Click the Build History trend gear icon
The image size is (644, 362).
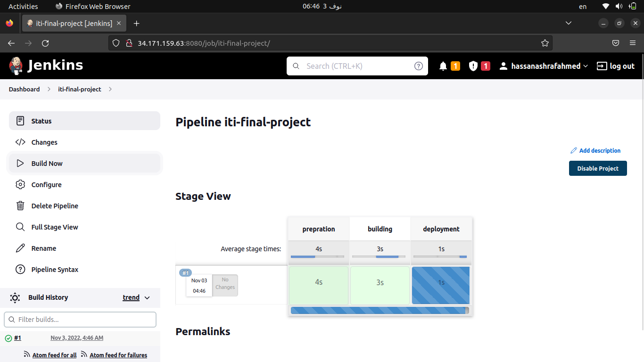click(15, 297)
